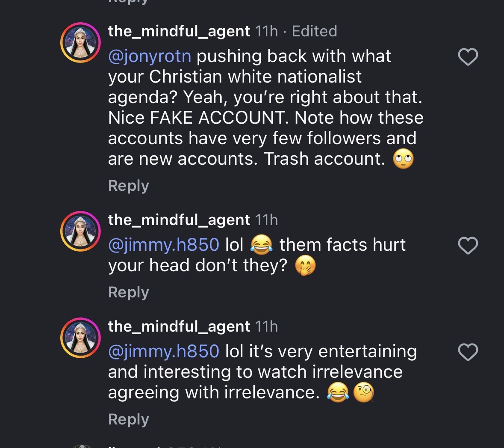Screen dimensions: 504x448
Task: Like the comment mentioning @jonyrotn
Action: point(468,57)
